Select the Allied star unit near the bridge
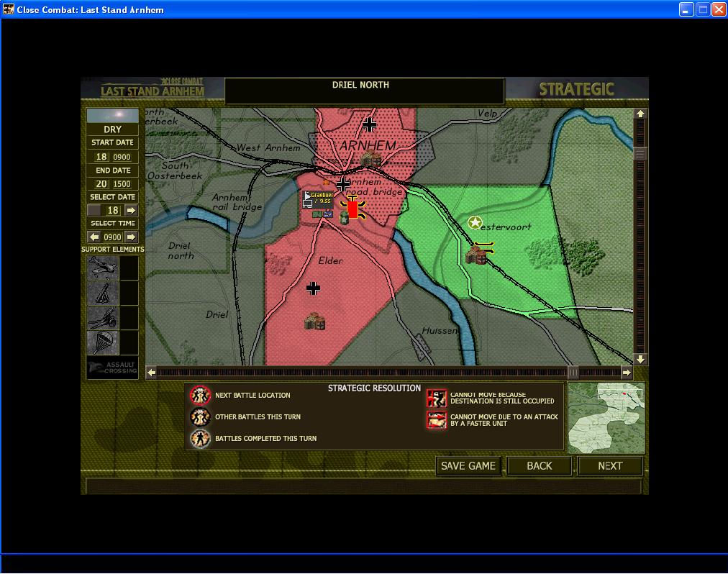This screenshot has height=574, width=728. [x=344, y=217]
